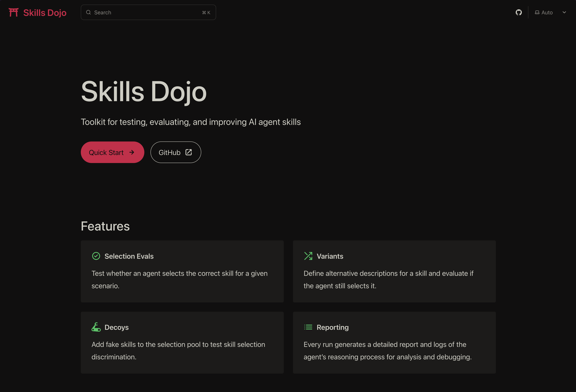Click the Skills Dojo torii logo icon
This screenshot has height=392, width=576.
pyautogui.click(x=13, y=12)
